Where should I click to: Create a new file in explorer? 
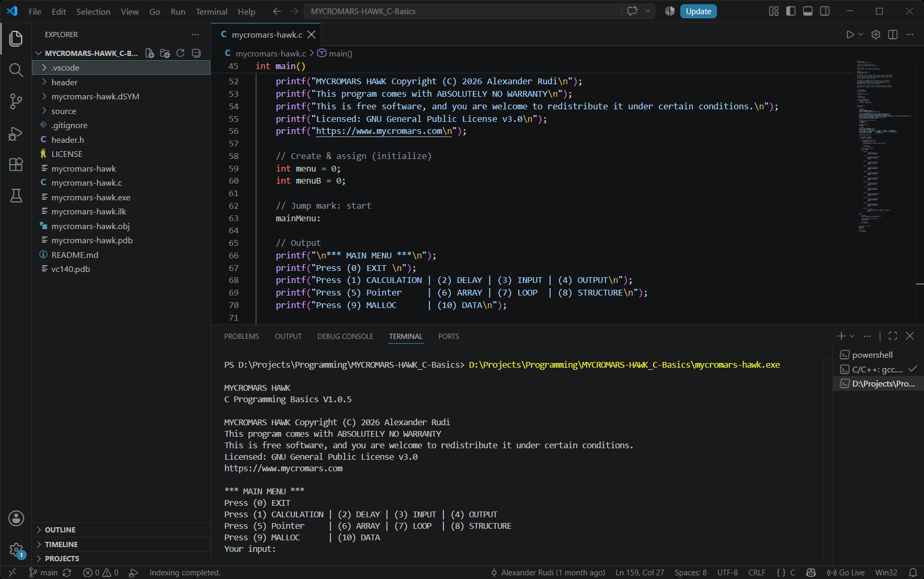coord(150,53)
